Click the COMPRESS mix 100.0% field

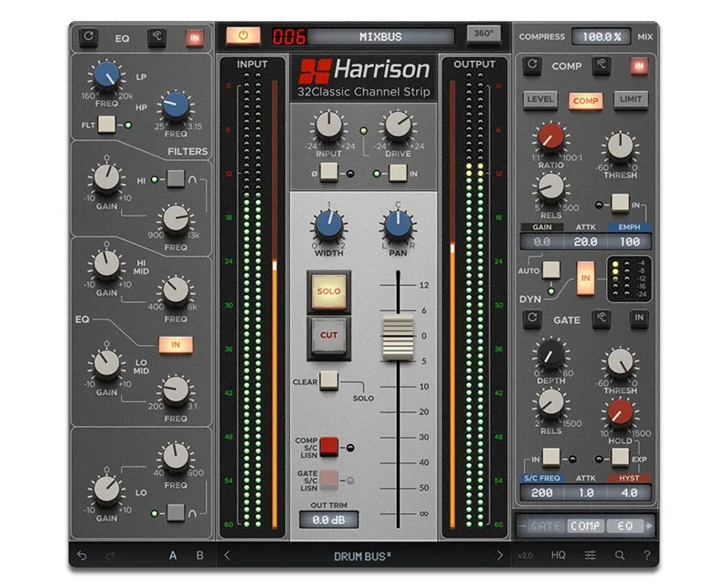tap(602, 36)
